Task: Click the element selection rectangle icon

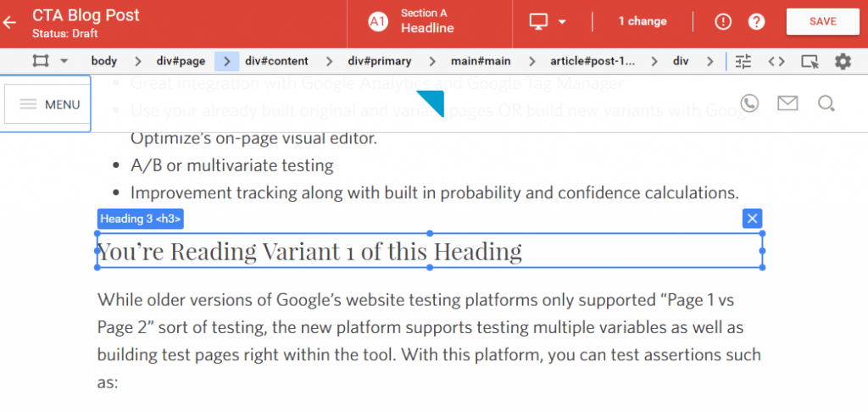Action: 41,61
